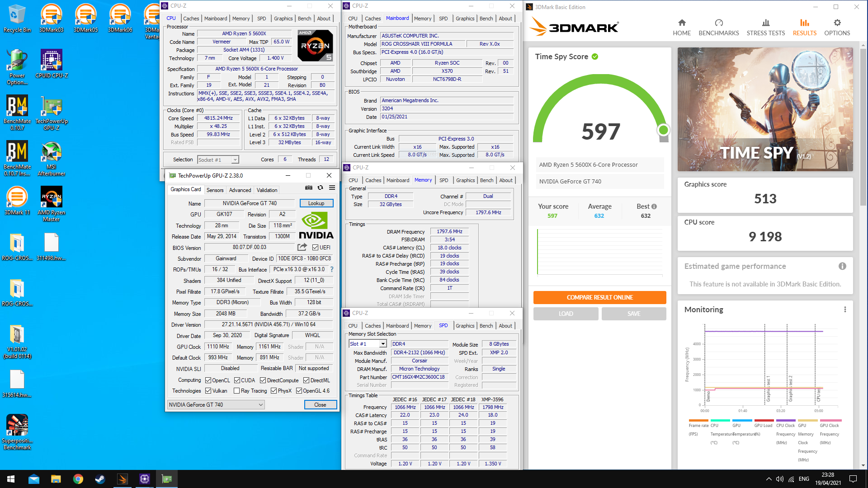Switch to Caches tab in CPU window
This screenshot has width=868, height=488.
click(191, 19)
